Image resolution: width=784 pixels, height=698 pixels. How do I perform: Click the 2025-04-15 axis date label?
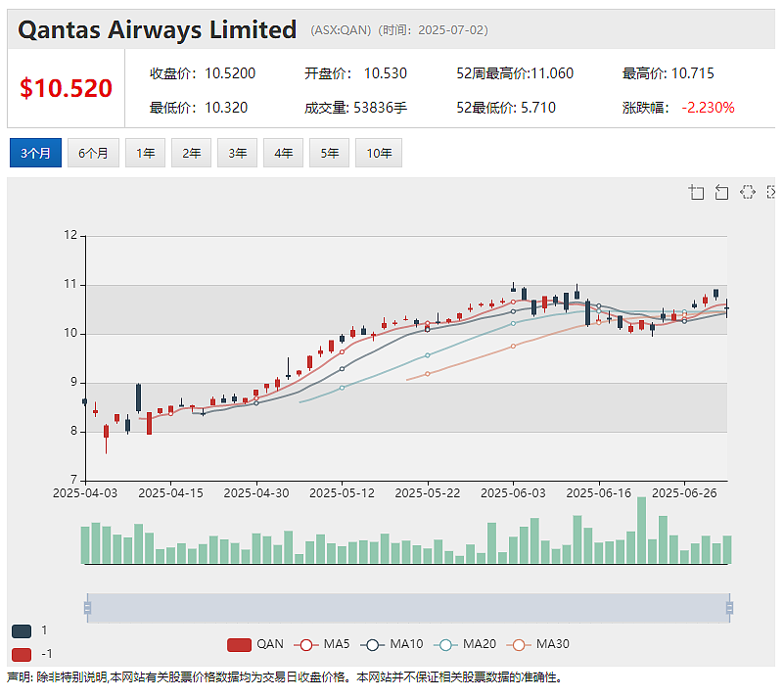pos(170,493)
